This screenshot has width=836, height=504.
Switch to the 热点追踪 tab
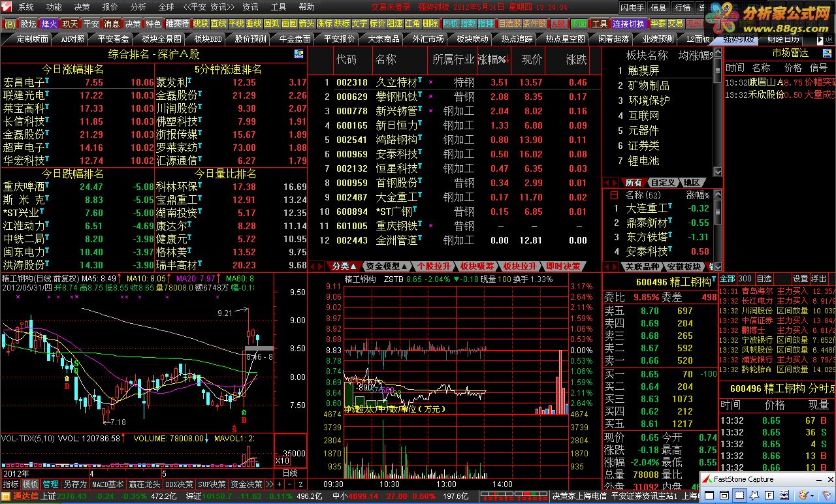(517, 39)
